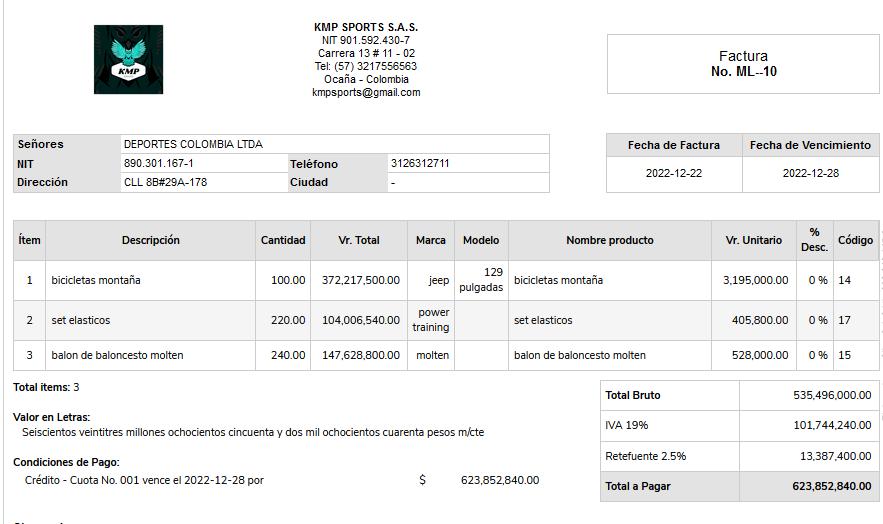
Task: Select the Fecha de Vencimiento date 2022-12-28
Action: tap(810, 173)
